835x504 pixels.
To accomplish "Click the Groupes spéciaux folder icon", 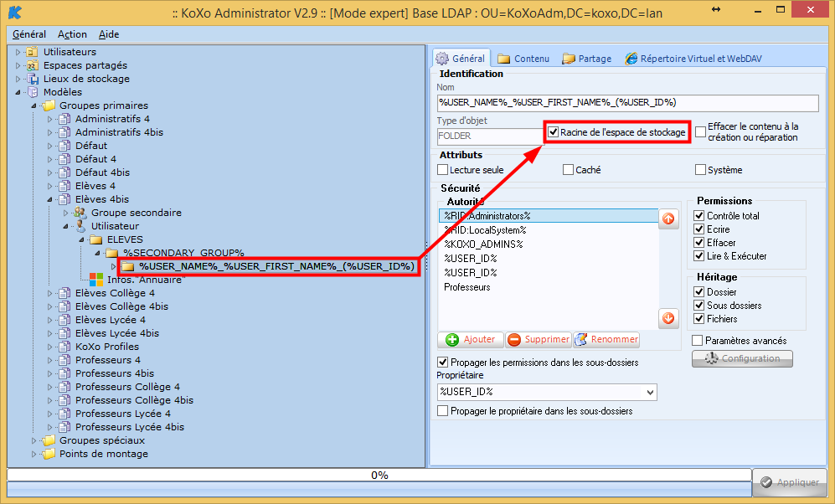I will (x=49, y=440).
